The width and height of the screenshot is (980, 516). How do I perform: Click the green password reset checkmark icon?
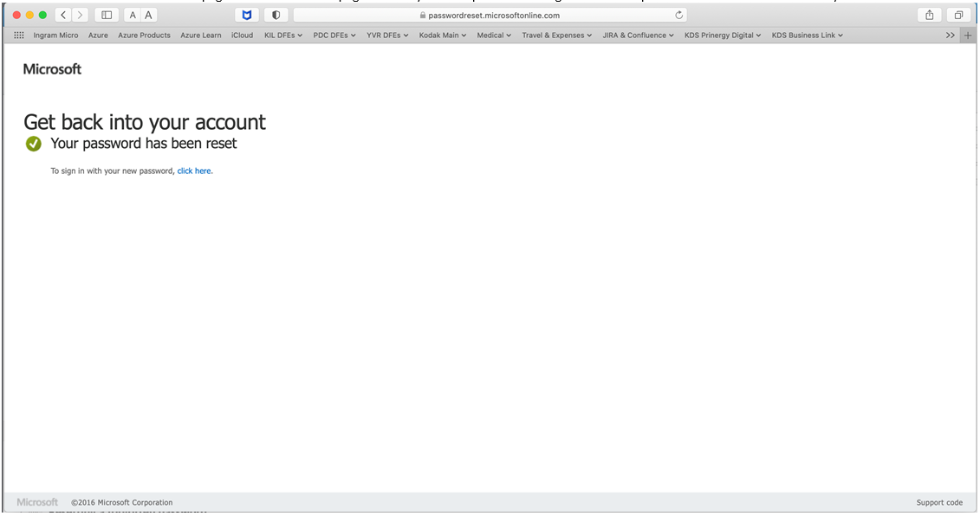pyautogui.click(x=34, y=144)
